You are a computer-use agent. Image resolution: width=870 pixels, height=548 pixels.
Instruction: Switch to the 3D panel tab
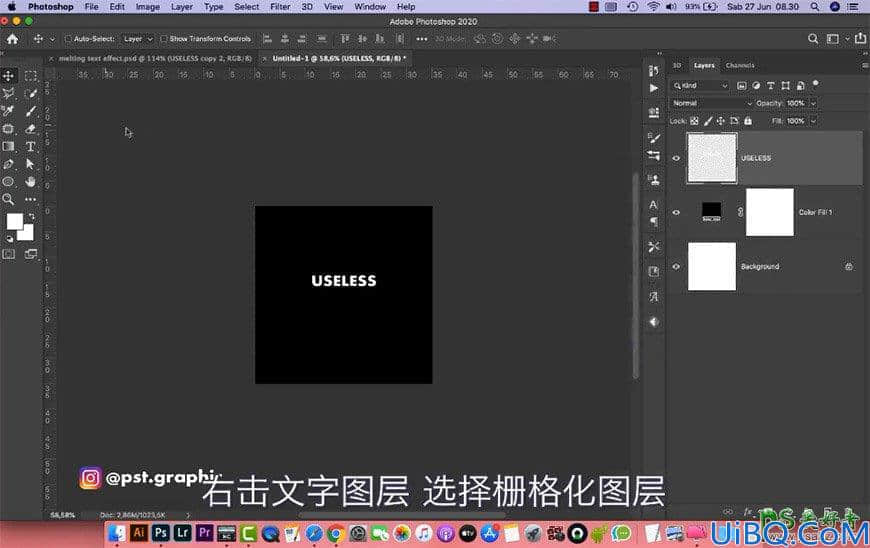coord(677,65)
